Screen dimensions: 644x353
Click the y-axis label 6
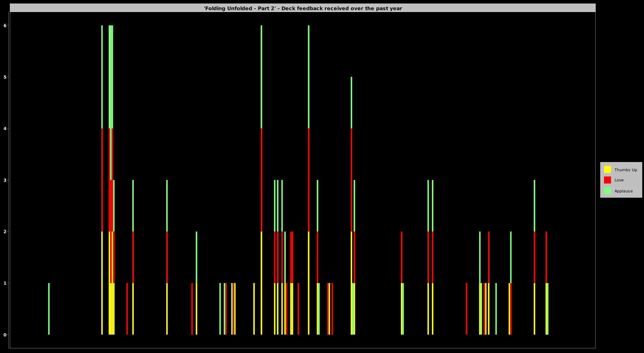coord(5,25)
